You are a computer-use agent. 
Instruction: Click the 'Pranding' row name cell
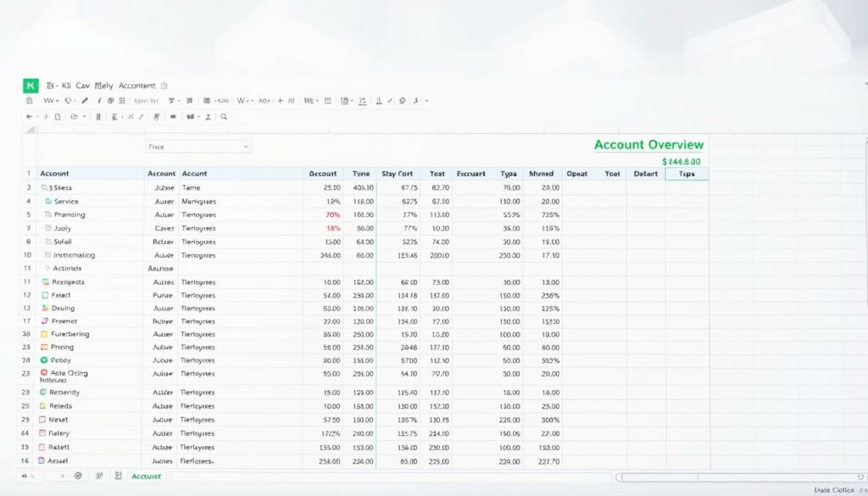tap(70, 215)
